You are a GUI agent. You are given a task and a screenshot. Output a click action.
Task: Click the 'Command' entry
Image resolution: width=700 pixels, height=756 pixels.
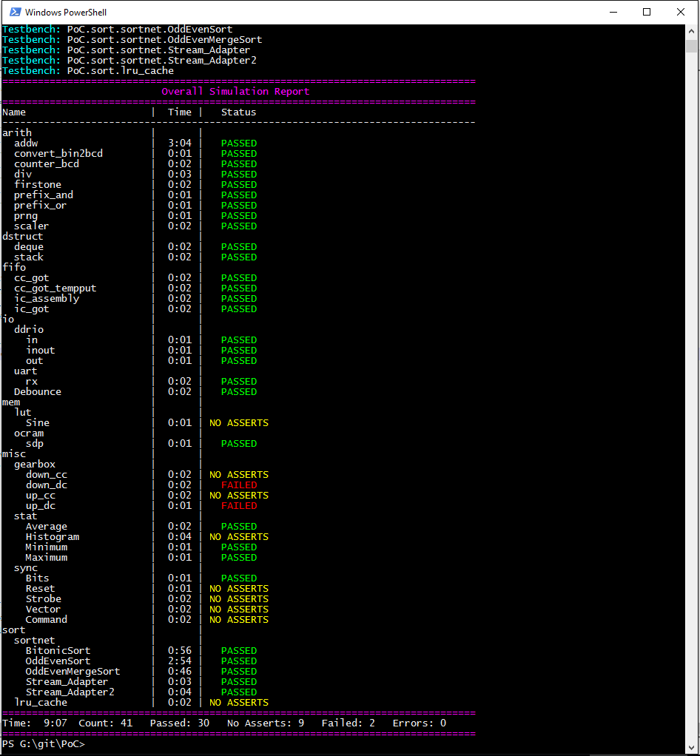[x=47, y=620]
